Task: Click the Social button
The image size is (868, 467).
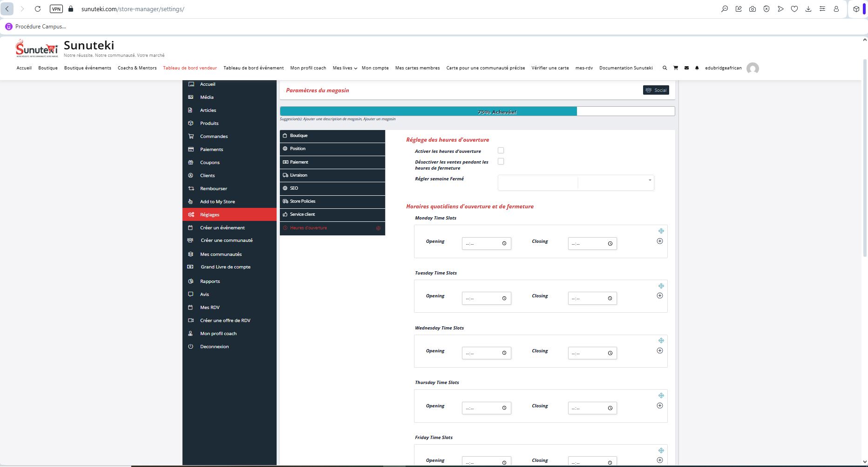Action: (x=656, y=90)
